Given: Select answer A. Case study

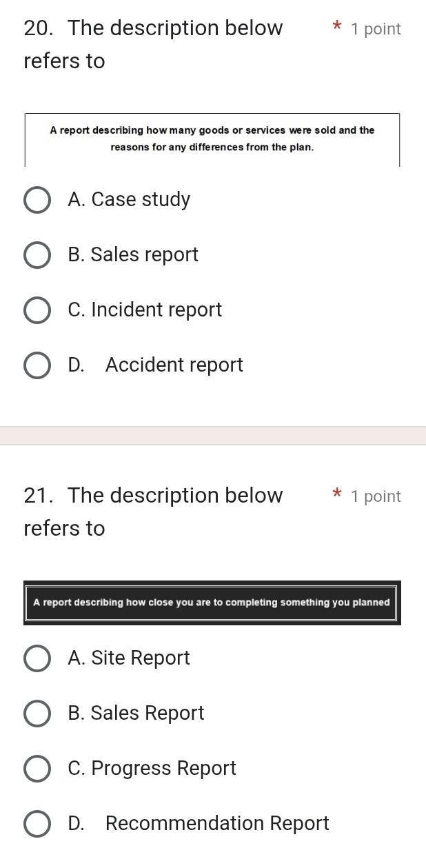Looking at the screenshot, I should click(37, 200).
